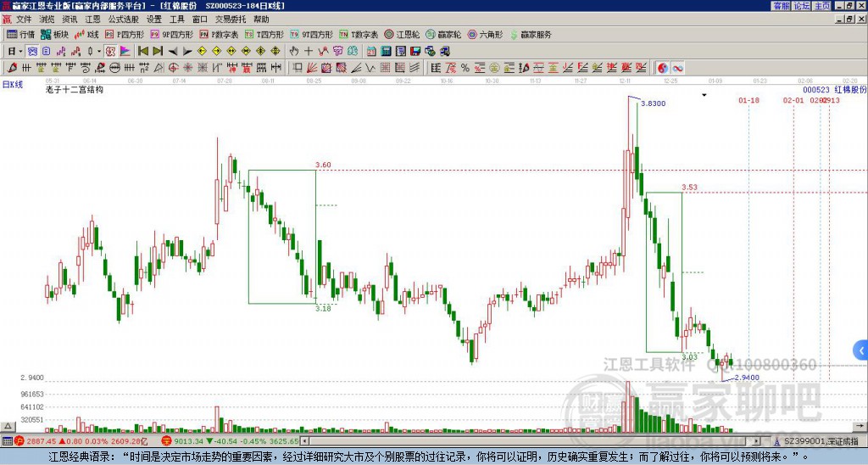Select the crosshair plus cursor tool
Screen dimensions: 868x465
point(309,51)
